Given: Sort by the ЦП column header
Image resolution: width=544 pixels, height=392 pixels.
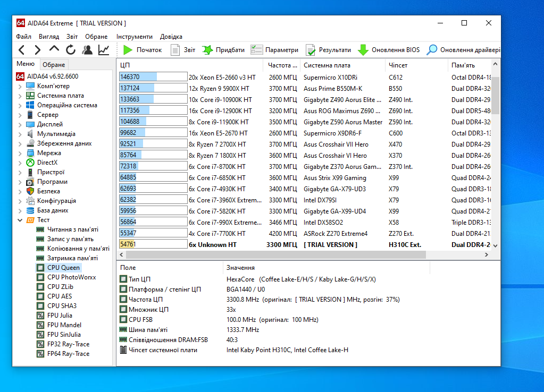Looking at the screenshot, I should [x=190, y=65].
